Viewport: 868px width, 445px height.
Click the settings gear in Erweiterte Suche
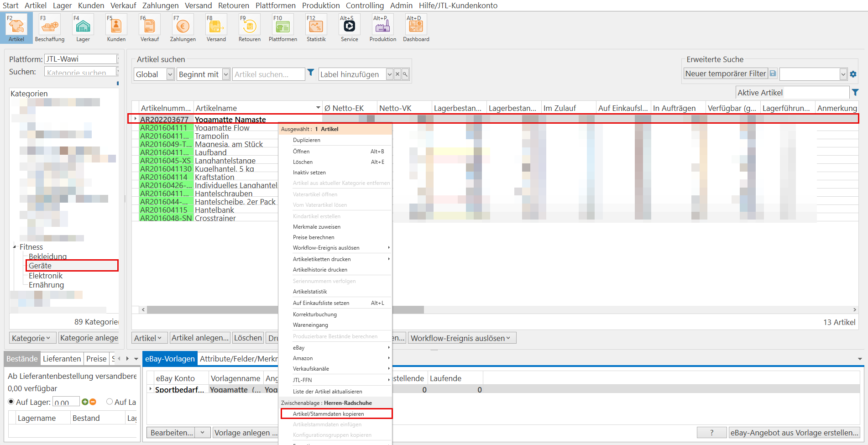(853, 74)
